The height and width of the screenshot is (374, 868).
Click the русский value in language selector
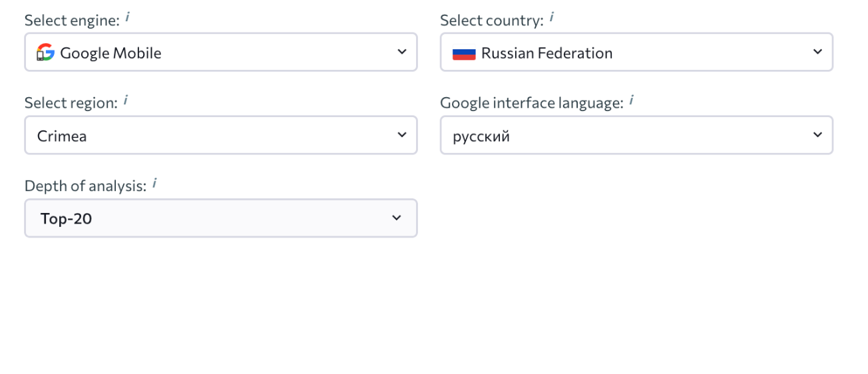pos(481,136)
